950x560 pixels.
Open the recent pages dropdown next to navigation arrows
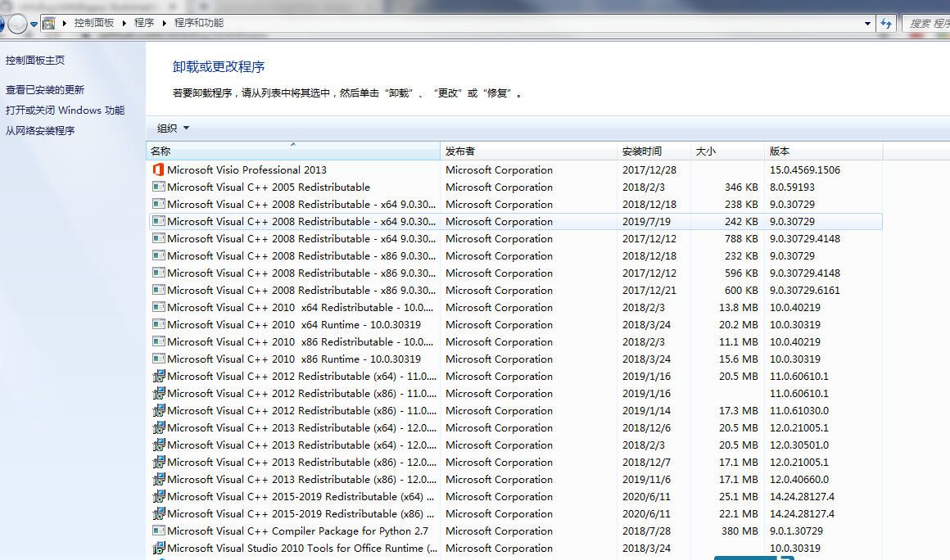point(34,25)
